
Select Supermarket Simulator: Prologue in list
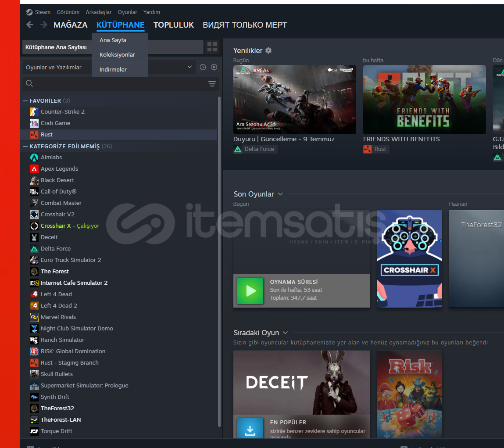coord(118,386)
